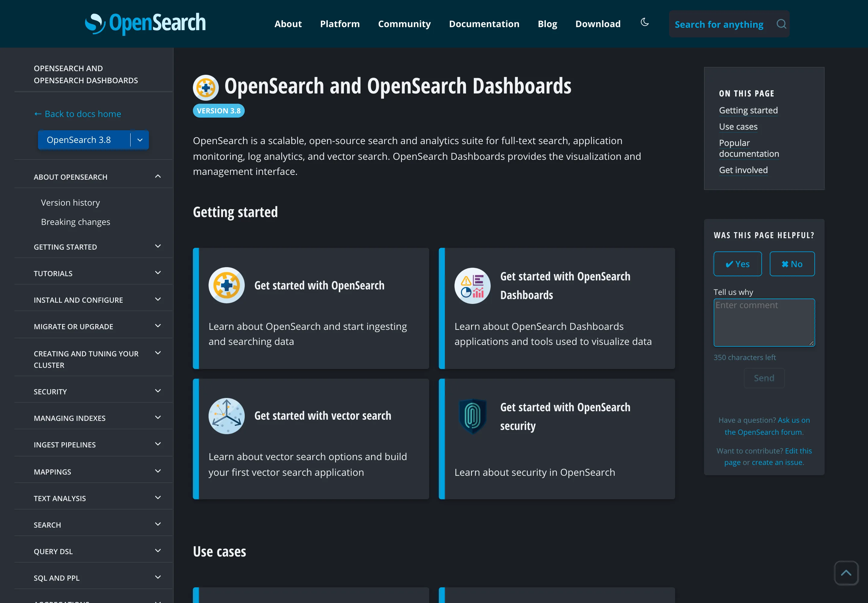The image size is (868, 603).
Task: Click the OpenSearch and OpenSearch Dashboards sidebar heading
Action: [x=86, y=74]
